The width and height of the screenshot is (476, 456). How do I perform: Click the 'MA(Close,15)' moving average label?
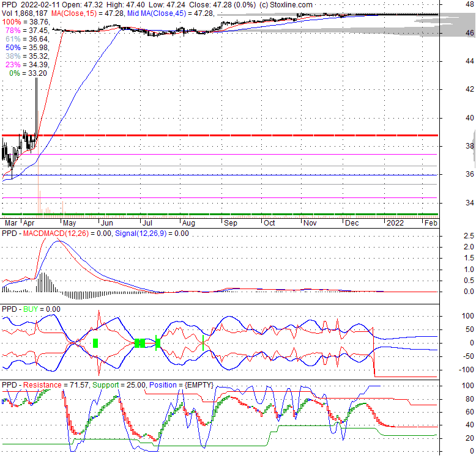click(74, 13)
